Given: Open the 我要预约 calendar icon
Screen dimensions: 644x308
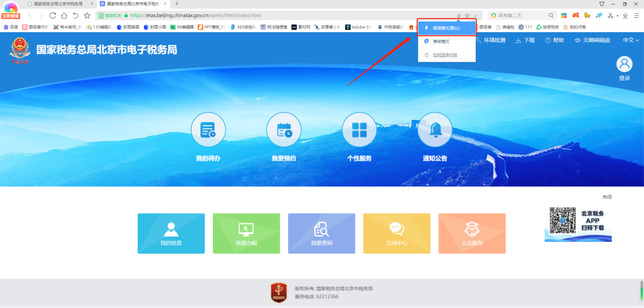Looking at the screenshot, I should click(284, 129).
